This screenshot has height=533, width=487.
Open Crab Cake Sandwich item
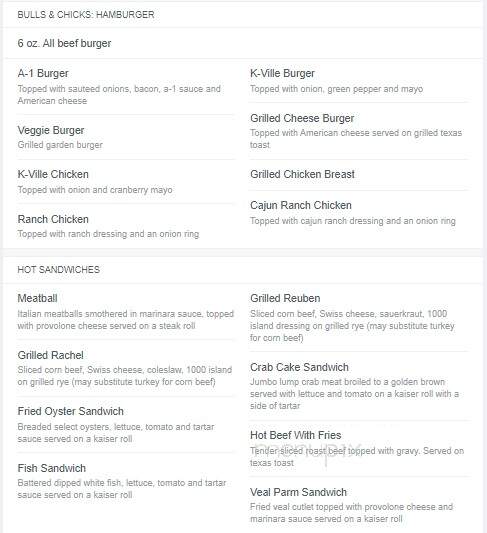point(299,367)
